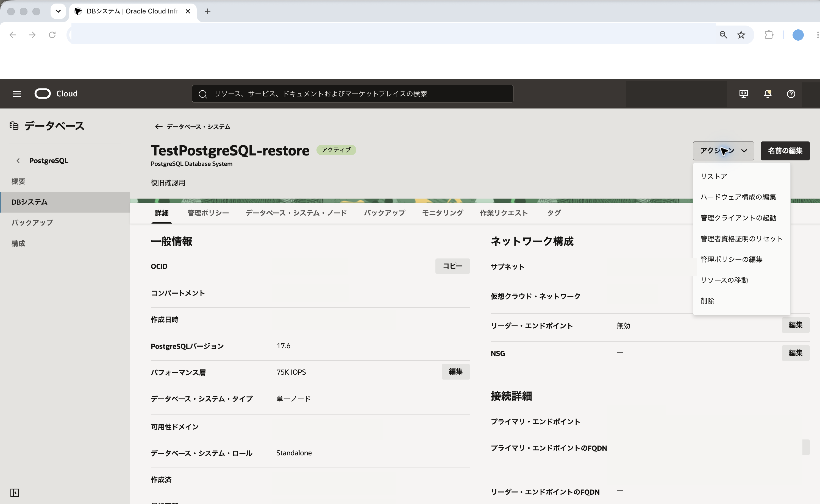Switch to the 詳細 tab
The height and width of the screenshot is (504, 820).
point(162,213)
